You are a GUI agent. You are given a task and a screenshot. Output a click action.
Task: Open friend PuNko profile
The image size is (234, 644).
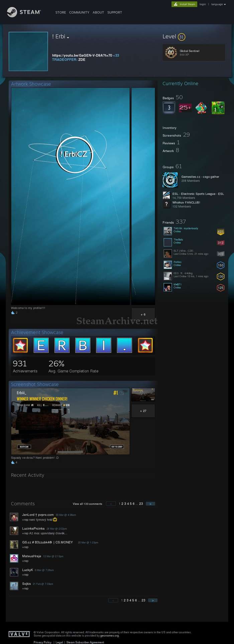click(x=177, y=262)
